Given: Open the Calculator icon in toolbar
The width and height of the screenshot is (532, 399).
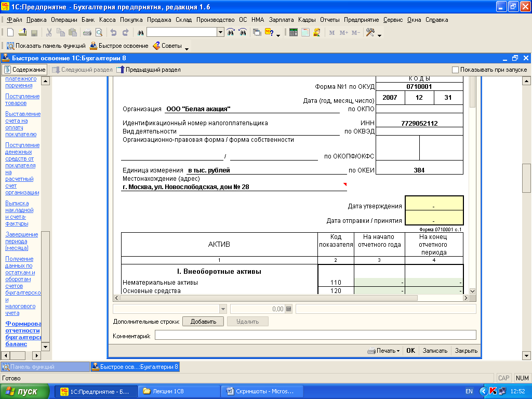Looking at the screenshot, I should point(294,33).
